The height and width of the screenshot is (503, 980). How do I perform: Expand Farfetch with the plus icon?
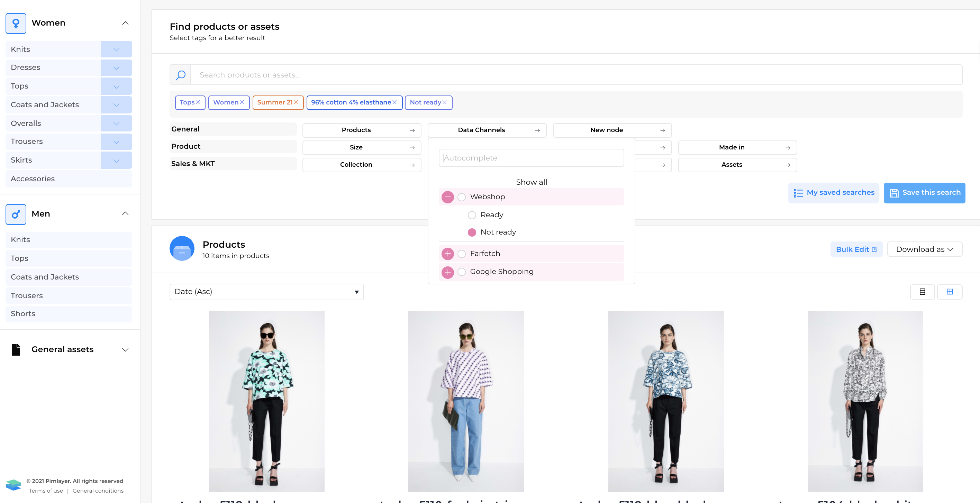click(x=447, y=254)
